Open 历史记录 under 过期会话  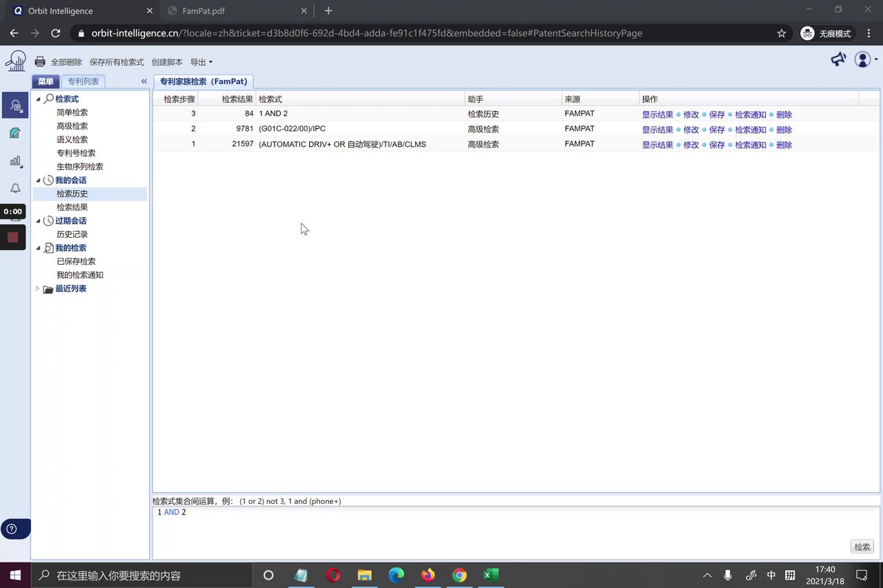[72, 234]
